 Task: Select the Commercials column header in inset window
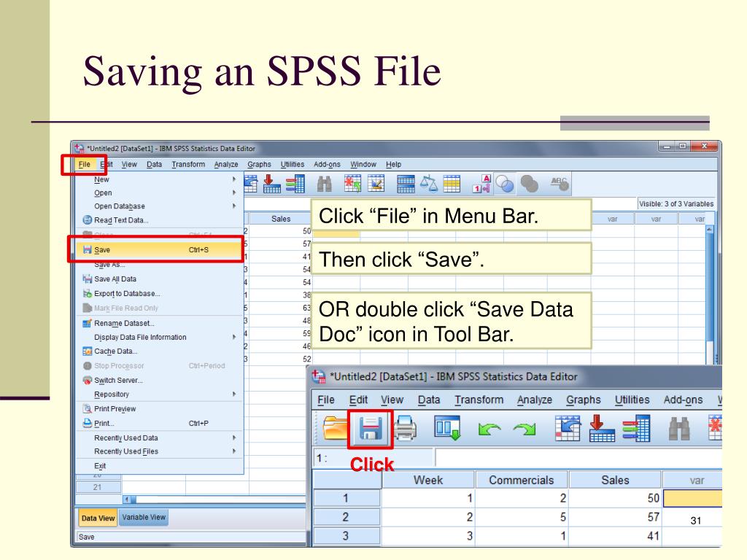tap(521, 480)
